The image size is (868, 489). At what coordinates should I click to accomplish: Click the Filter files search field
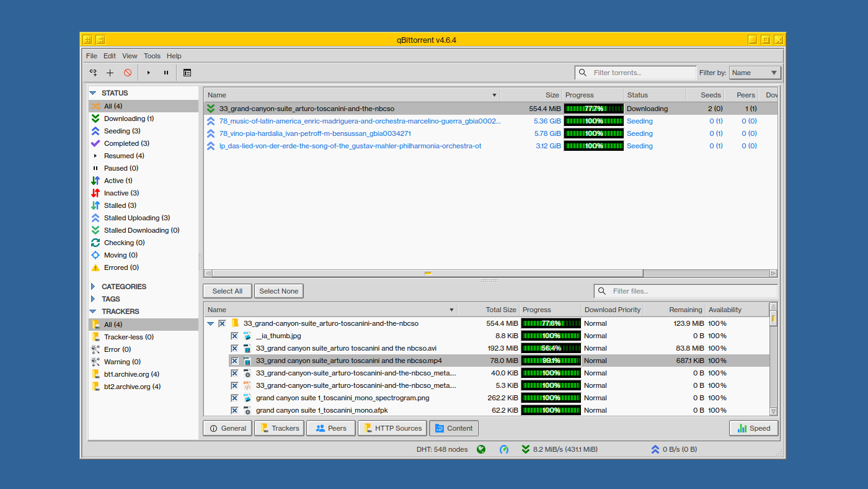(686, 291)
